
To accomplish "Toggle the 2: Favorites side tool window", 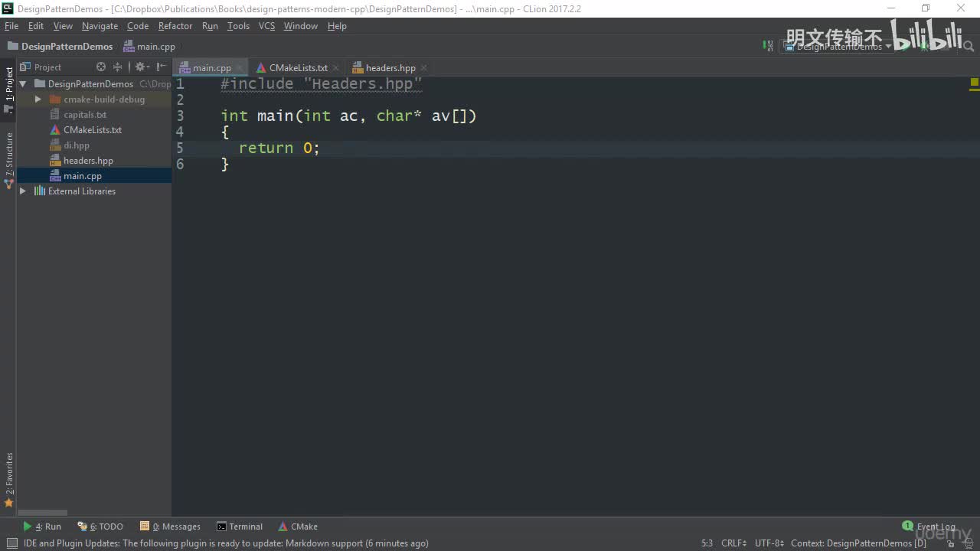I will 9,480.
